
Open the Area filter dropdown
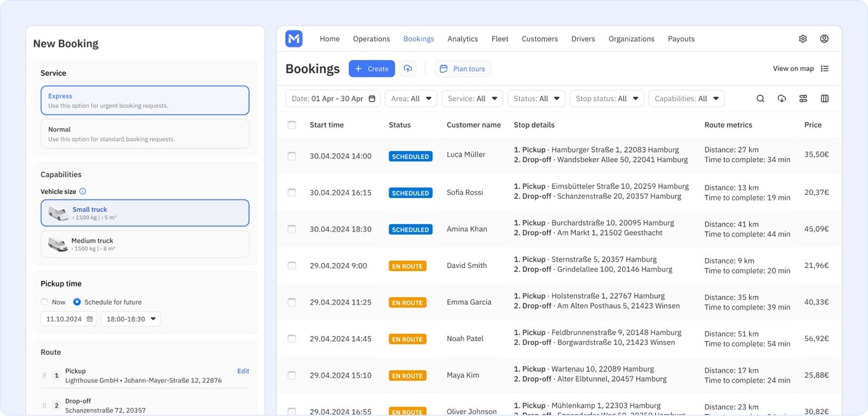(411, 98)
